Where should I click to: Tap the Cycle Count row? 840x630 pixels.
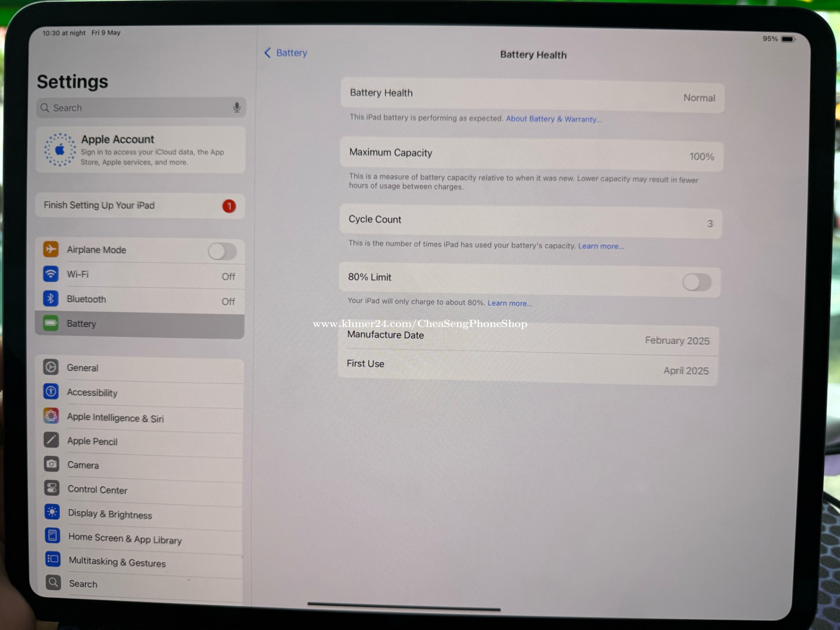click(x=530, y=221)
